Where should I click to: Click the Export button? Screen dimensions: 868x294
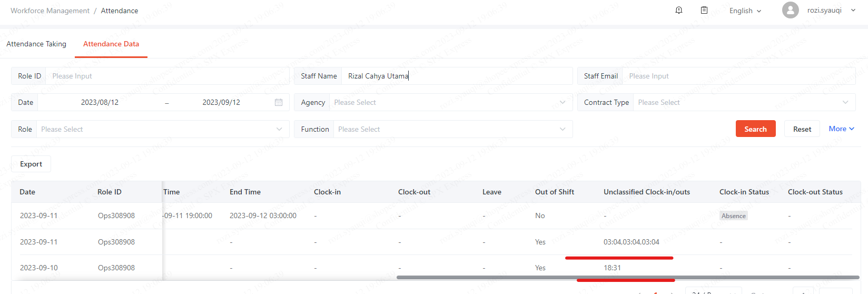coord(31,164)
